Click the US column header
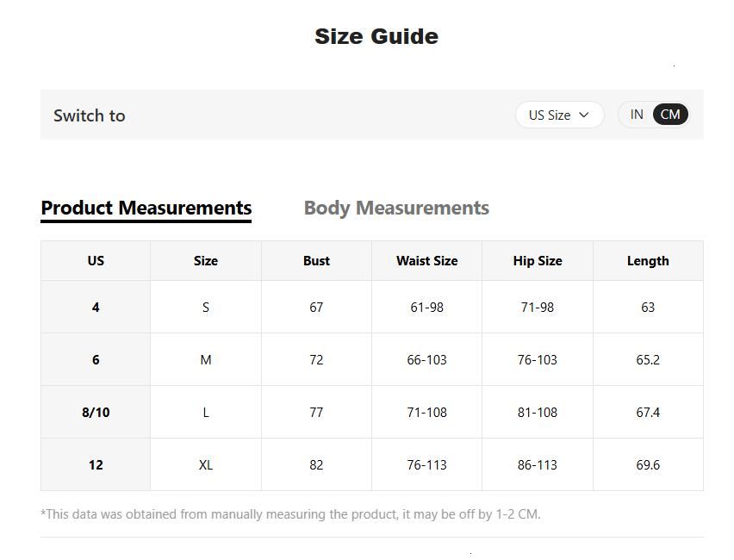Viewport: 734px width, 560px height. point(96,261)
